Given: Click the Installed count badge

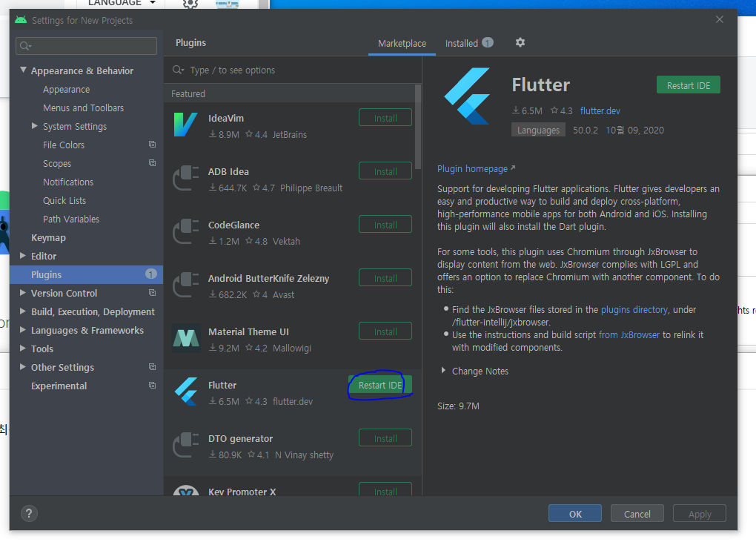Looking at the screenshot, I should point(488,42).
